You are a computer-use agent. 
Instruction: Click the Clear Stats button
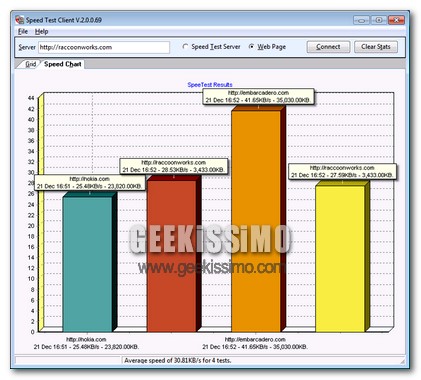tap(376, 47)
